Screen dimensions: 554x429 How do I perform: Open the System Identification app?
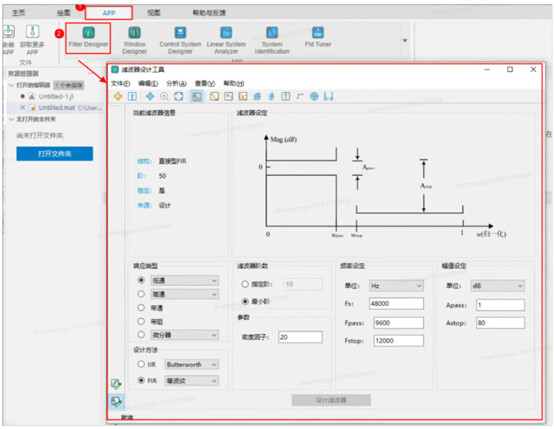[272, 40]
